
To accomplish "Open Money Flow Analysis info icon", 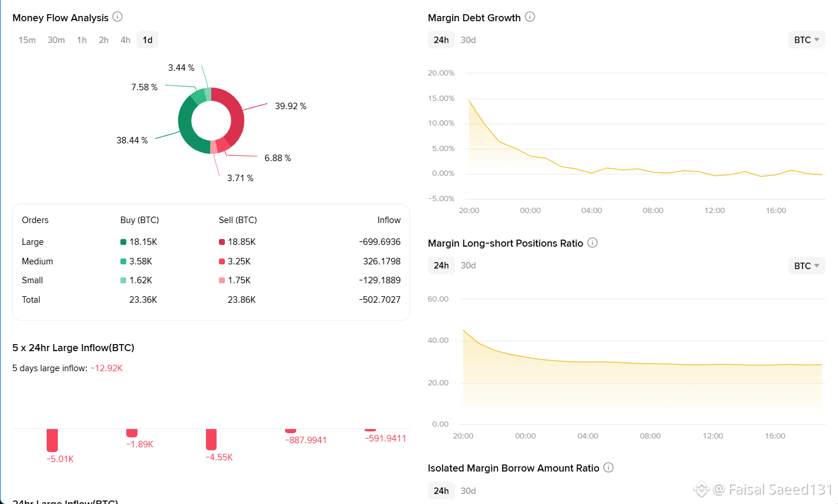I will click(117, 17).
